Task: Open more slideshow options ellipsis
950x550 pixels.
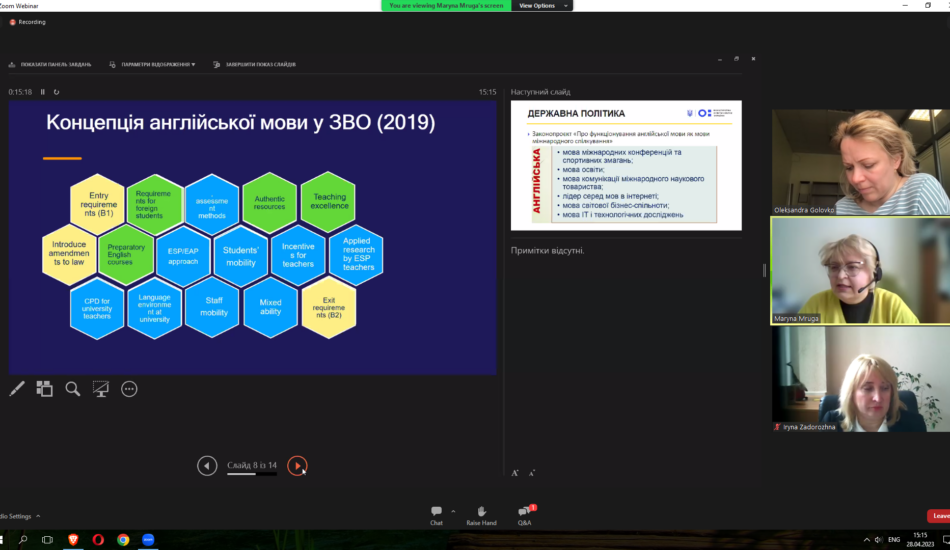Action: (x=129, y=389)
